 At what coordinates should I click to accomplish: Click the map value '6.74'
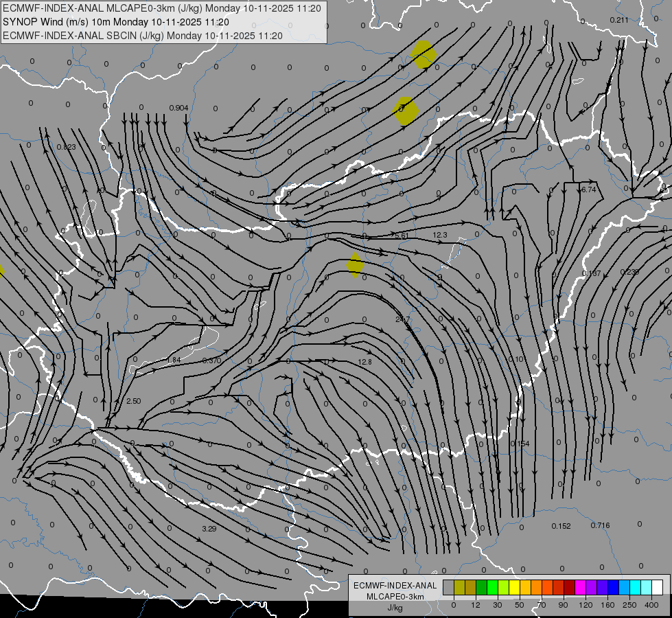pyautogui.click(x=589, y=190)
